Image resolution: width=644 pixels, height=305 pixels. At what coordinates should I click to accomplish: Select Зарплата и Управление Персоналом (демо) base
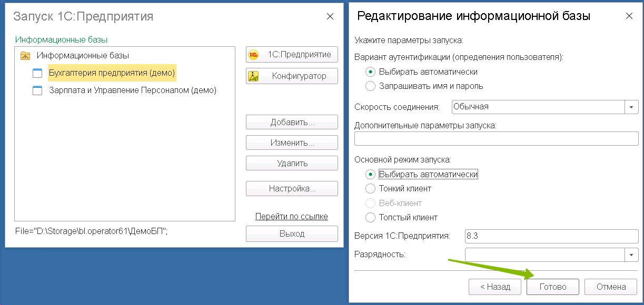point(132,90)
